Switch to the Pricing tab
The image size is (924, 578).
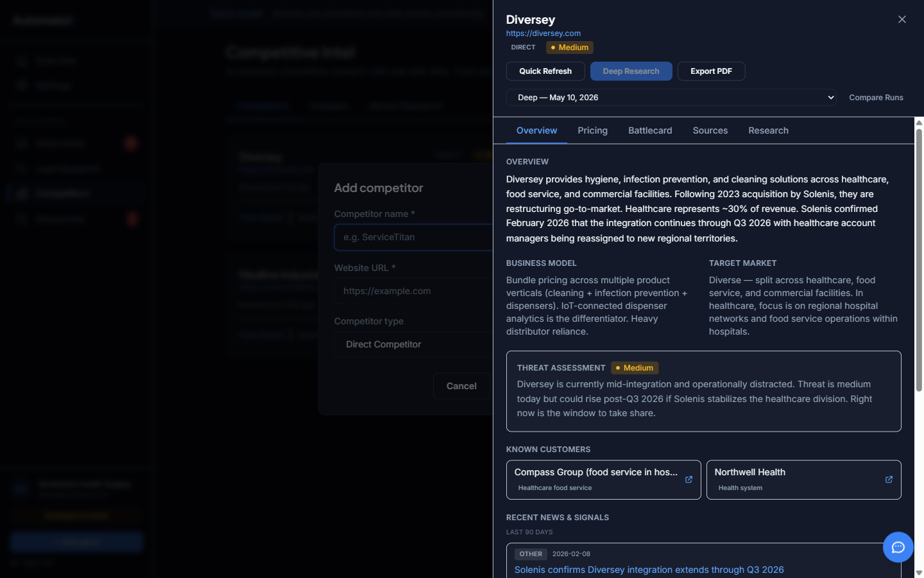coord(592,130)
